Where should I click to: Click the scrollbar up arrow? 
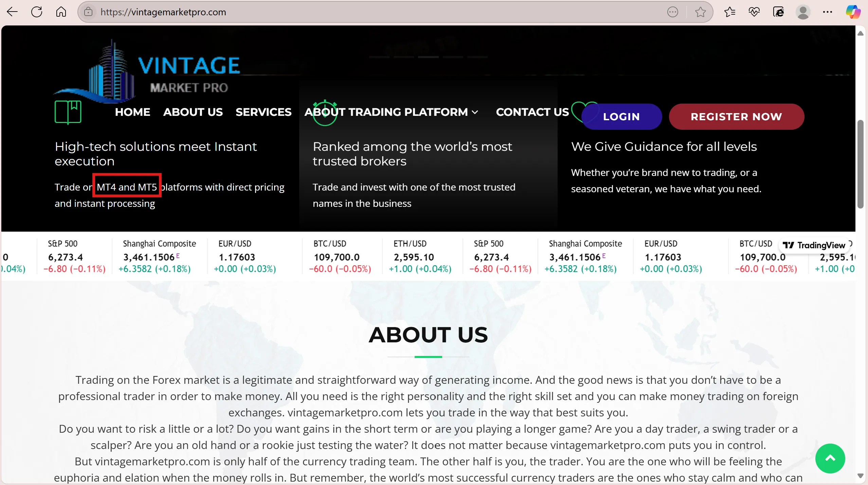[860, 33]
